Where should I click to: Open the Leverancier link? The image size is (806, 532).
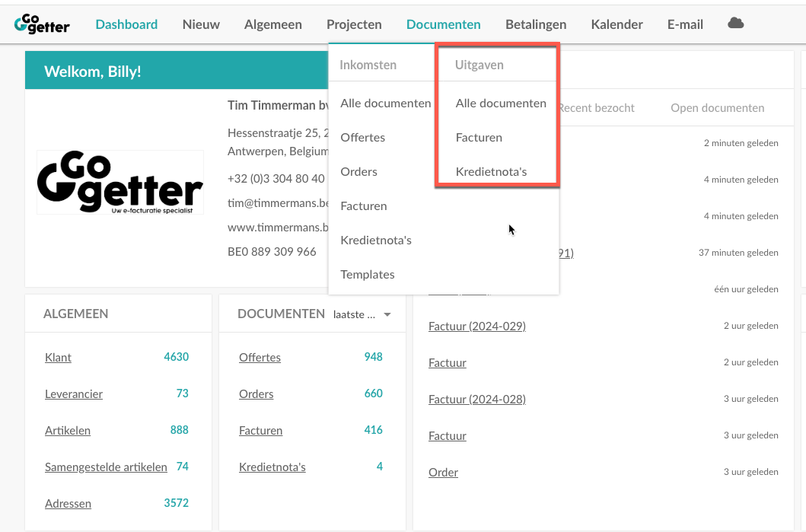[74, 393]
